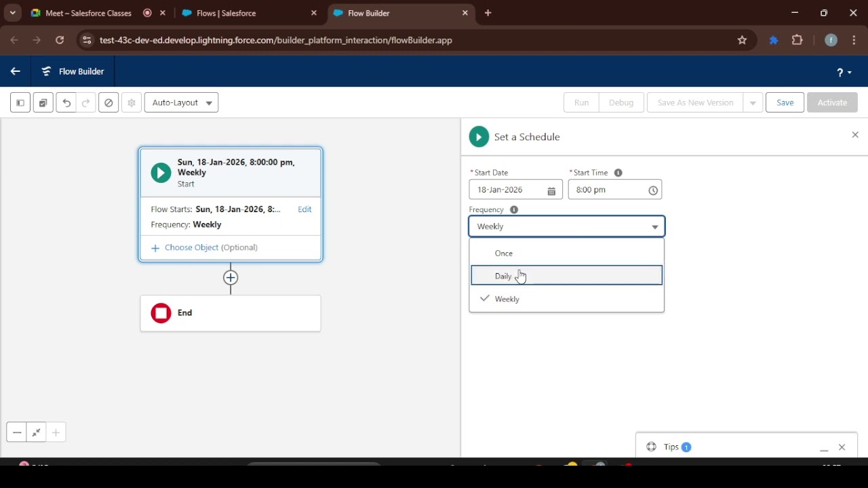Image resolution: width=868 pixels, height=488 pixels.
Task: Close the Set a Schedule panel
Action: click(855, 135)
